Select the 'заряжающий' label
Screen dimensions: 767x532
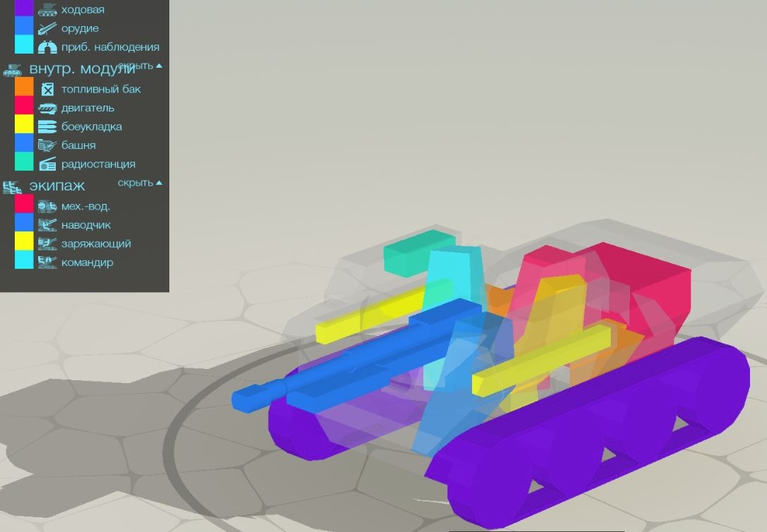coord(96,243)
